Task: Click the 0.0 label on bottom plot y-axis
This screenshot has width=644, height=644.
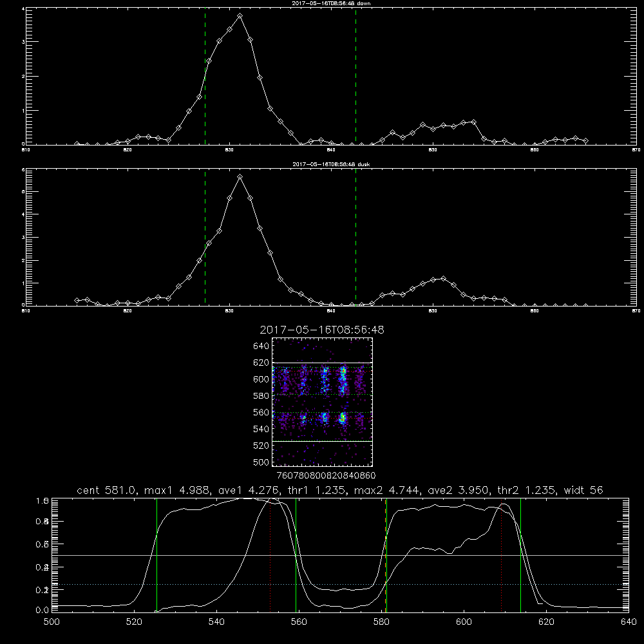Action: pos(43,610)
